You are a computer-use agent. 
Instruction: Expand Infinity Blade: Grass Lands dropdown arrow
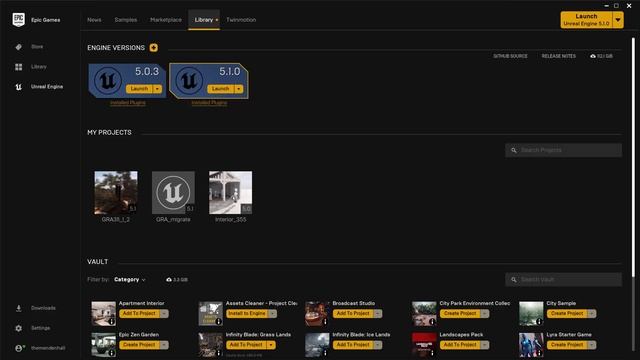[x=271, y=345]
